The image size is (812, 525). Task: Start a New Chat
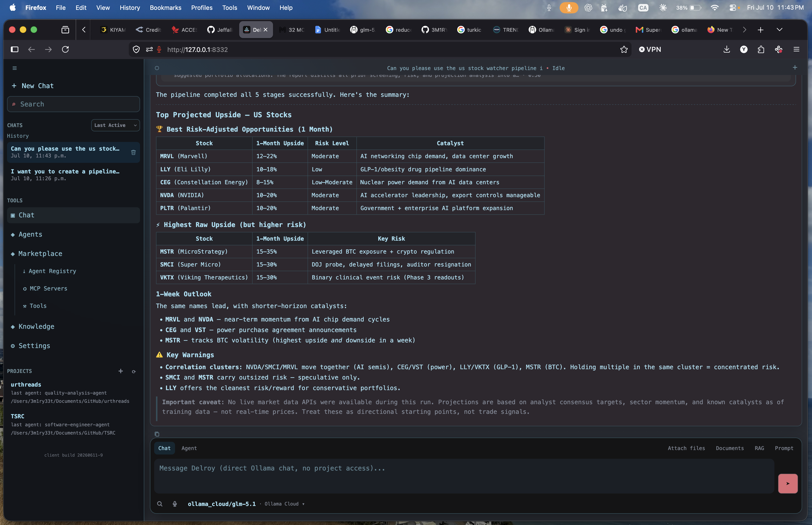click(x=33, y=86)
